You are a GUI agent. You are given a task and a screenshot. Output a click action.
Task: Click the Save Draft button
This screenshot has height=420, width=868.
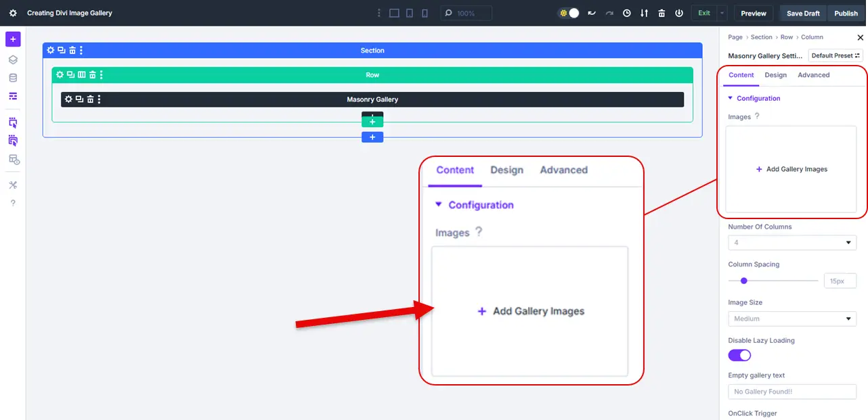[803, 13]
